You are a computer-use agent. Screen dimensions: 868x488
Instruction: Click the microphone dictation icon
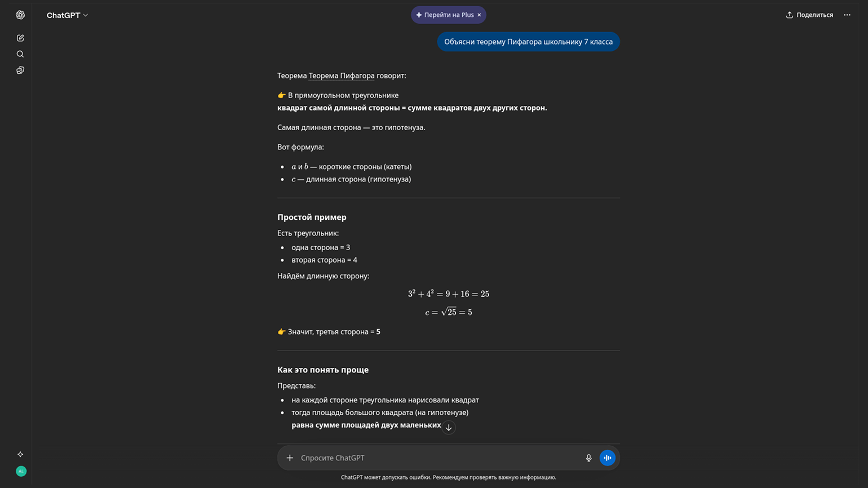[x=588, y=458]
